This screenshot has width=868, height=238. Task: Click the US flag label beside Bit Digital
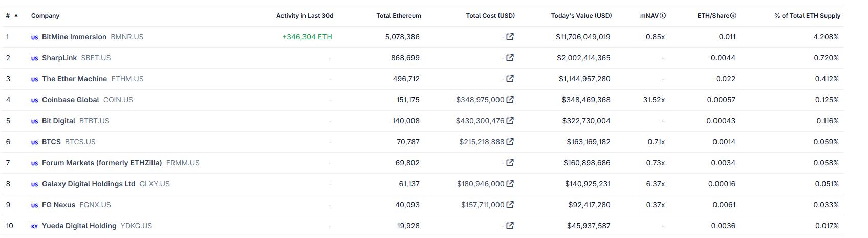tap(34, 121)
